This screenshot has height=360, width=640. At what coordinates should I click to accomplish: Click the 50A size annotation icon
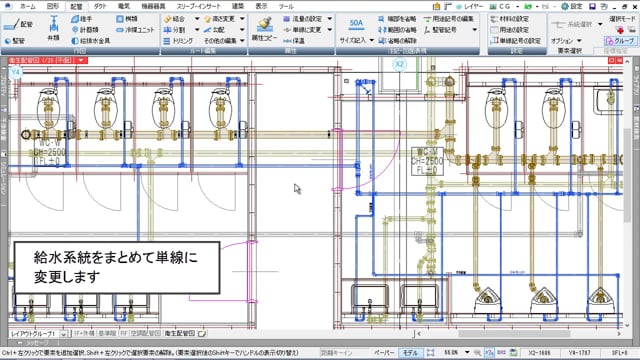(x=356, y=24)
